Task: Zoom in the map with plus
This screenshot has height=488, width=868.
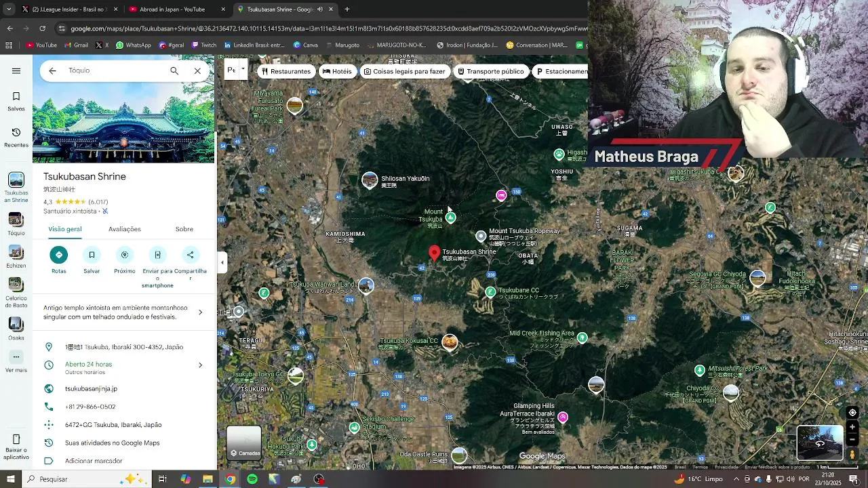Action: click(x=852, y=427)
